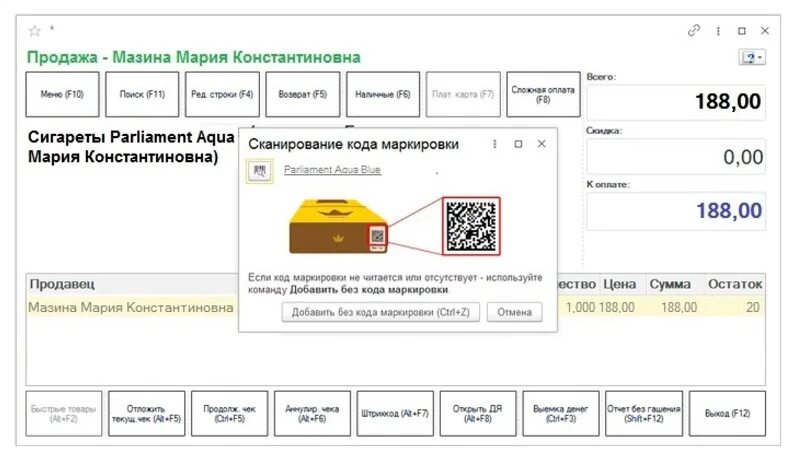Click Ред. строки (F4) button
Screen dimensions: 800x464
[222, 94]
